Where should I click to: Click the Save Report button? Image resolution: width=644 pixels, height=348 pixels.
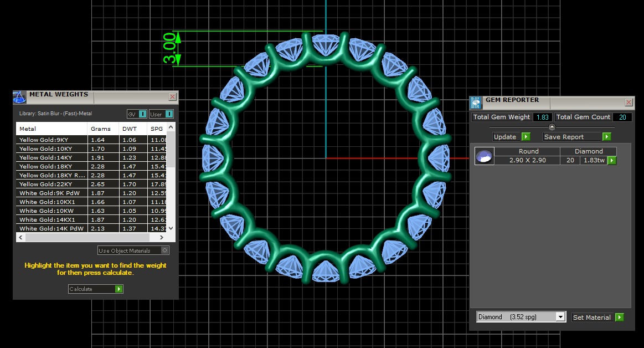[577, 137]
